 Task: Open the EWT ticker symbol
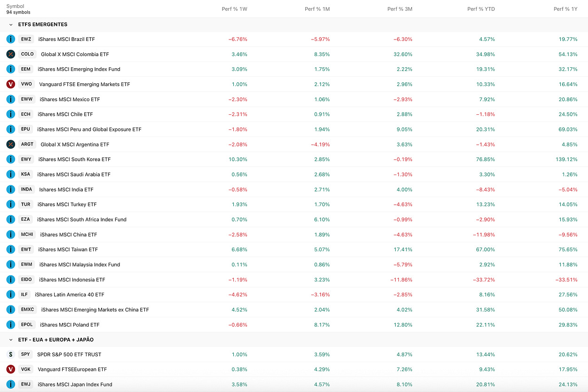point(26,249)
